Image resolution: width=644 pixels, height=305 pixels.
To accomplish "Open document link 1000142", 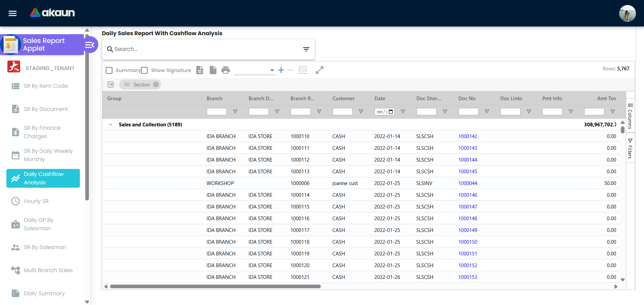I will pos(467,136).
